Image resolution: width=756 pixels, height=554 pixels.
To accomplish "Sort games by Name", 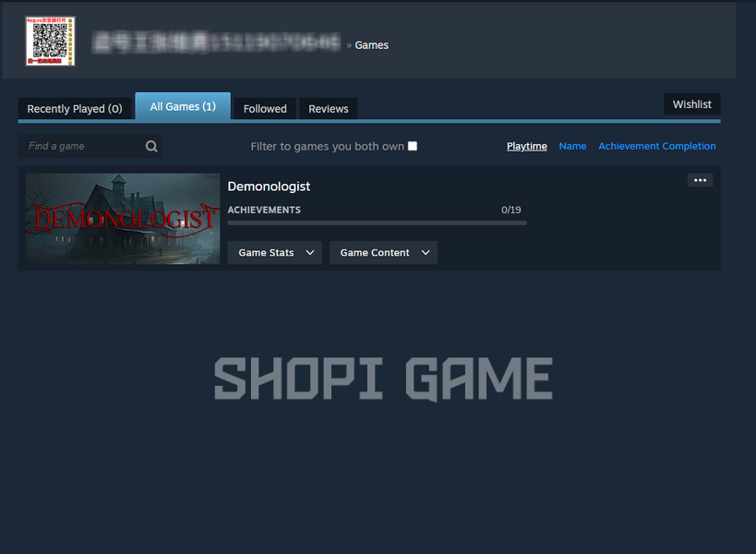I will coord(572,146).
